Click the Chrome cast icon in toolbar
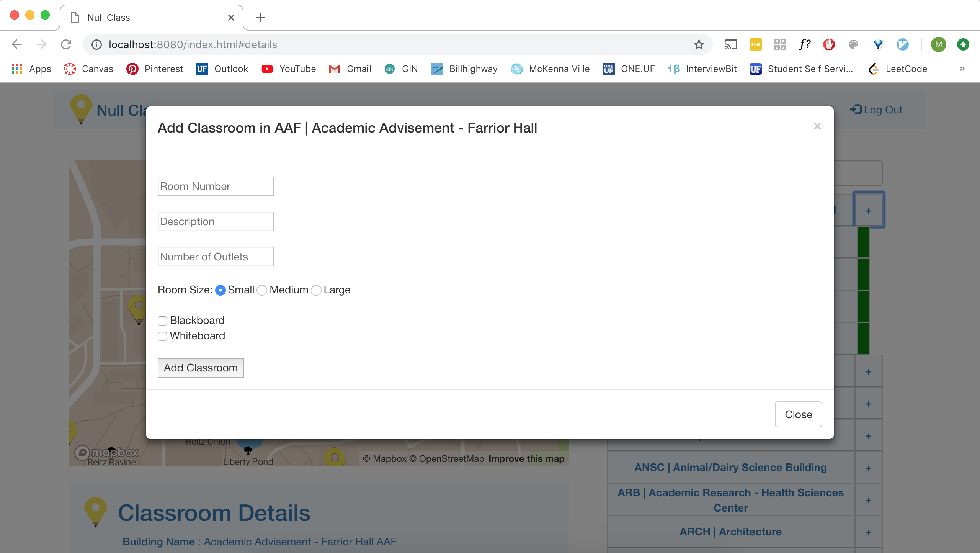 pyautogui.click(x=730, y=45)
